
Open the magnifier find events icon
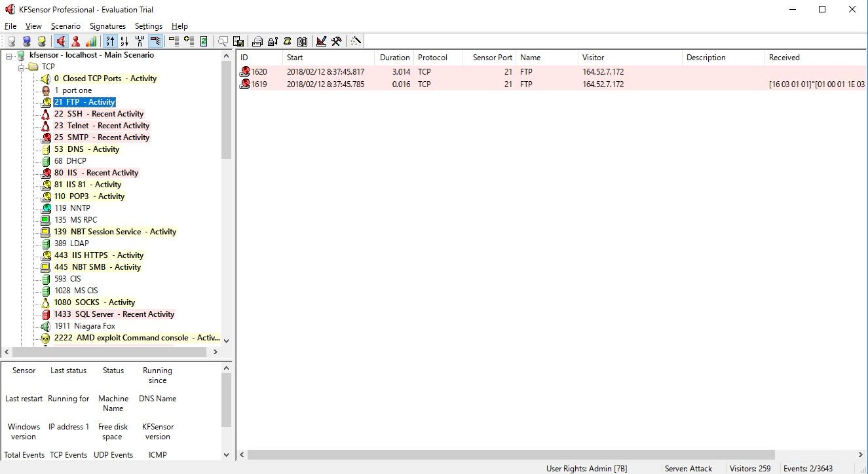tap(223, 41)
